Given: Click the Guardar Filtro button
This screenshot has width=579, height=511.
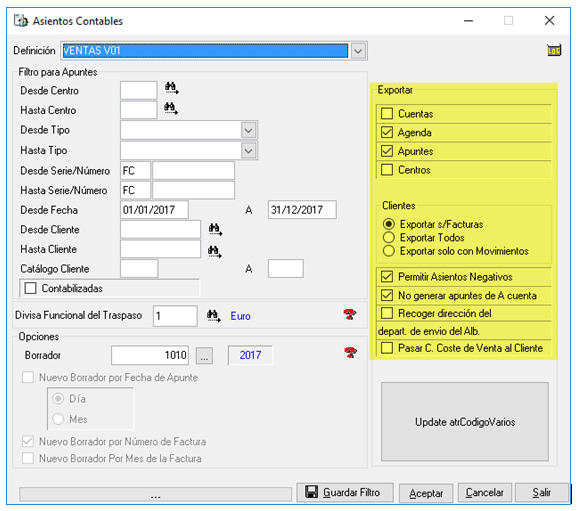Looking at the screenshot, I should pyautogui.click(x=345, y=493).
